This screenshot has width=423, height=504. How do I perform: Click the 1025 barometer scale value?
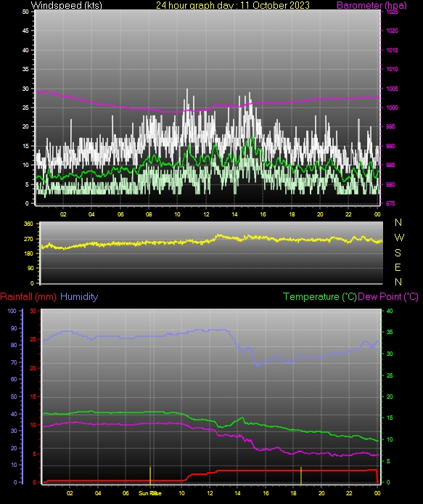coord(392,12)
